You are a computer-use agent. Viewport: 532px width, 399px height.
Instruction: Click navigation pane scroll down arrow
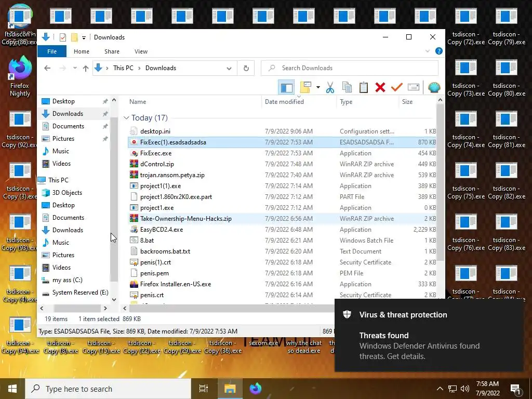pyautogui.click(x=114, y=300)
